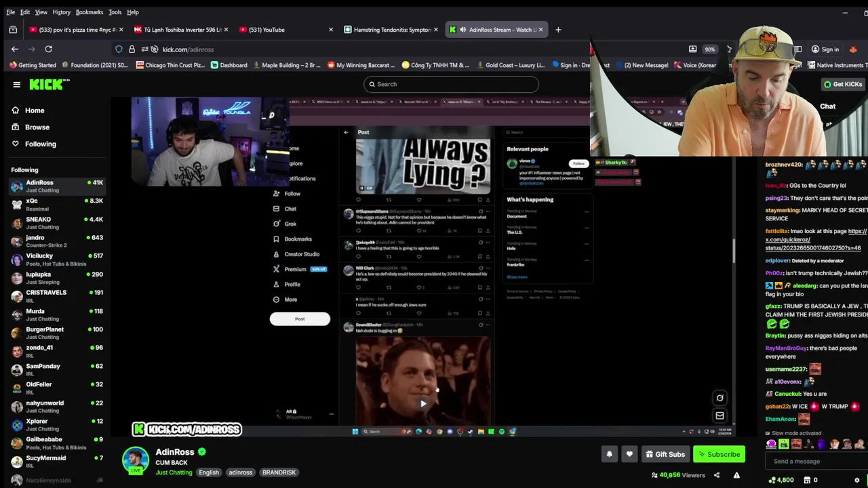Mute the AdinRoss Stream tab audio
This screenshot has width=868, height=488.
coord(462,30)
